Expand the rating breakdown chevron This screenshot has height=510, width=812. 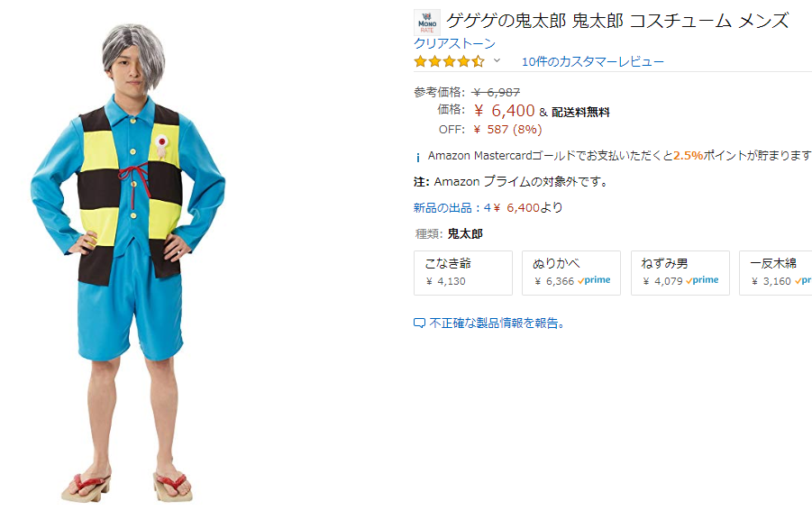click(x=497, y=60)
